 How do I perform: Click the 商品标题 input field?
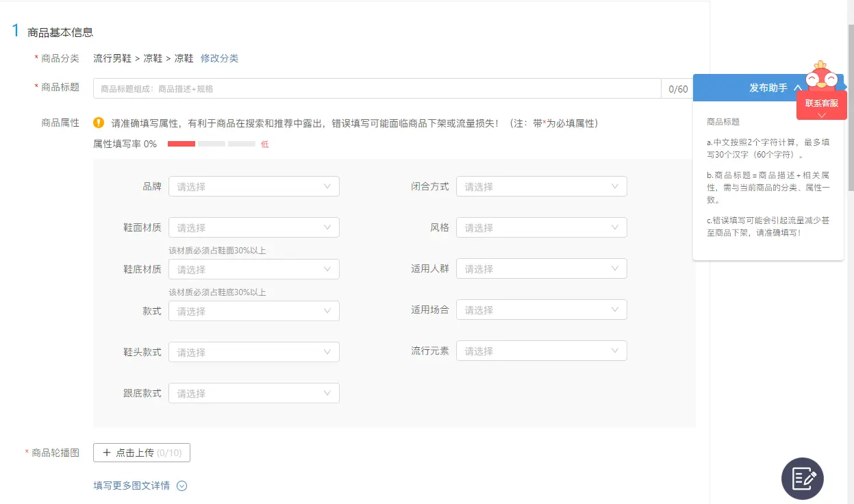click(377, 88)
